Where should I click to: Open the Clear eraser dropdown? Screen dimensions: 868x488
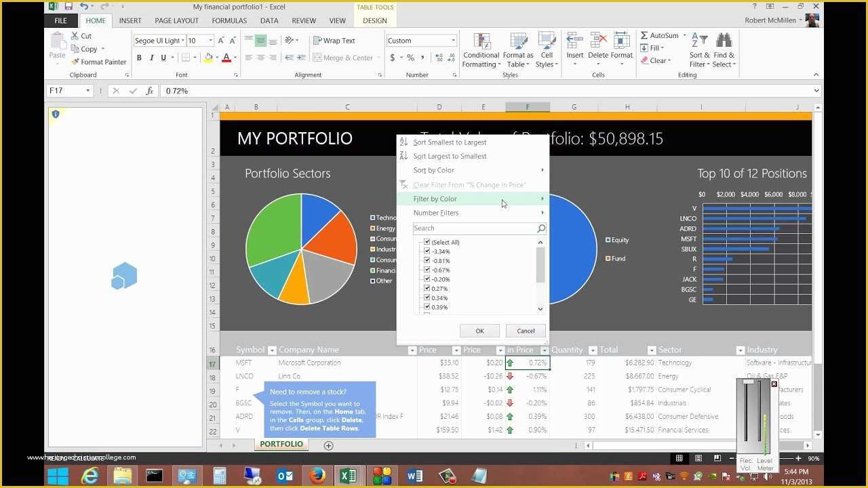(655, 60)
